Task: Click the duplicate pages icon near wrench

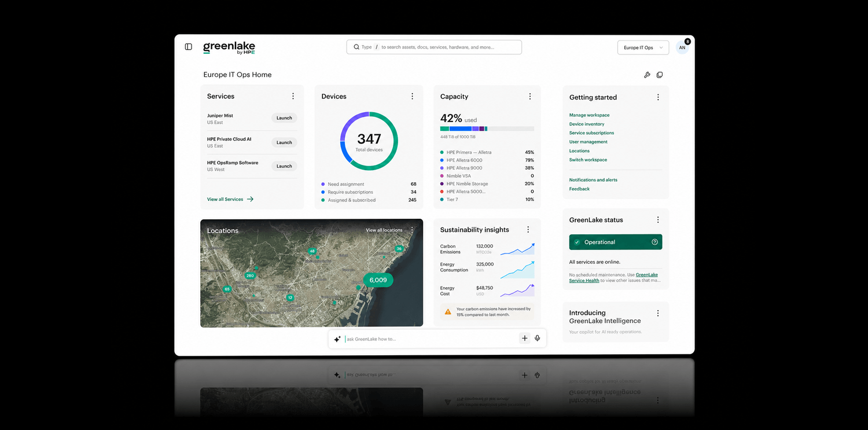Action: (660, 75)
